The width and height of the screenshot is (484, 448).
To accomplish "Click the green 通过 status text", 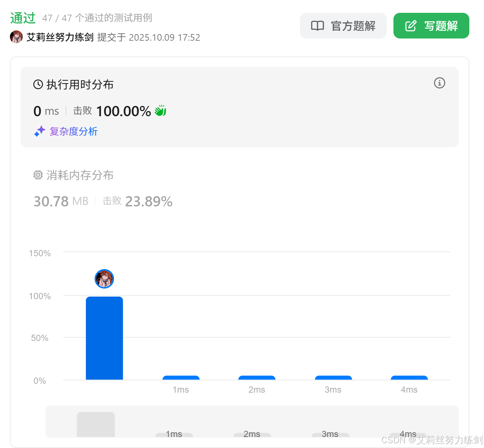I will tap(23, 18).
